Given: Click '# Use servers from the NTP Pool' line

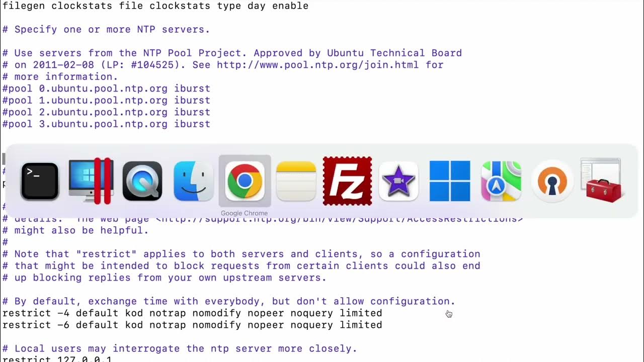Looking at the screenshot, I should click(x=232, y=53).
